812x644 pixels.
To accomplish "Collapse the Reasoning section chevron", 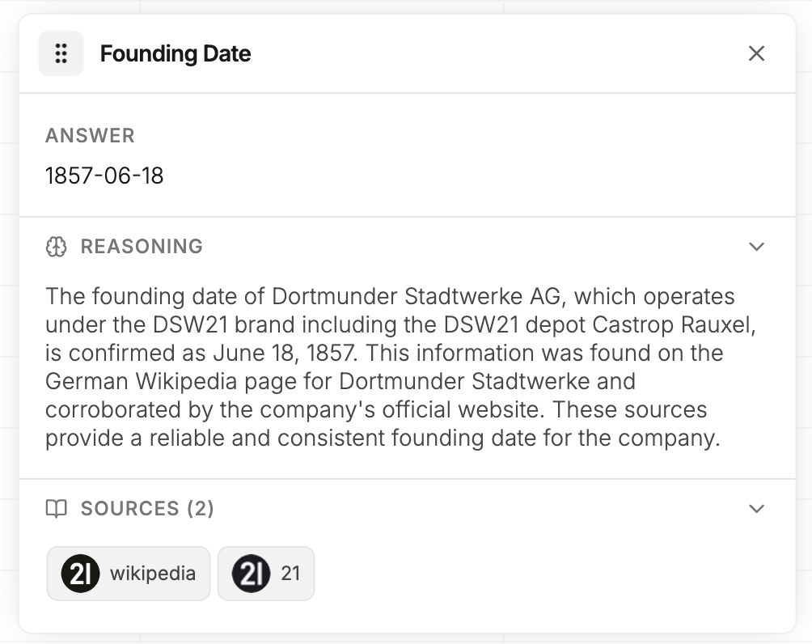I will coord(756,247).
